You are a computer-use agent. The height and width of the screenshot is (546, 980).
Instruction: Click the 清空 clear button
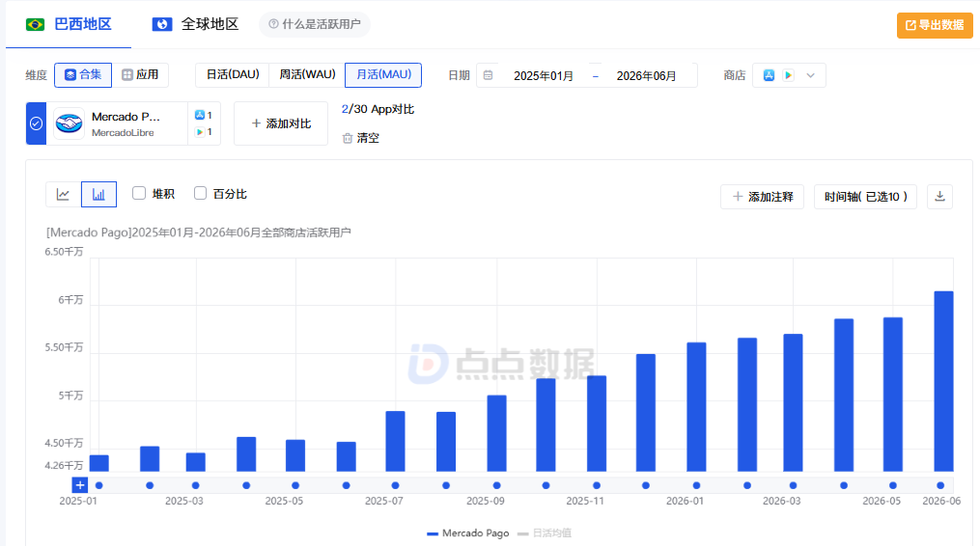(361, 138)
